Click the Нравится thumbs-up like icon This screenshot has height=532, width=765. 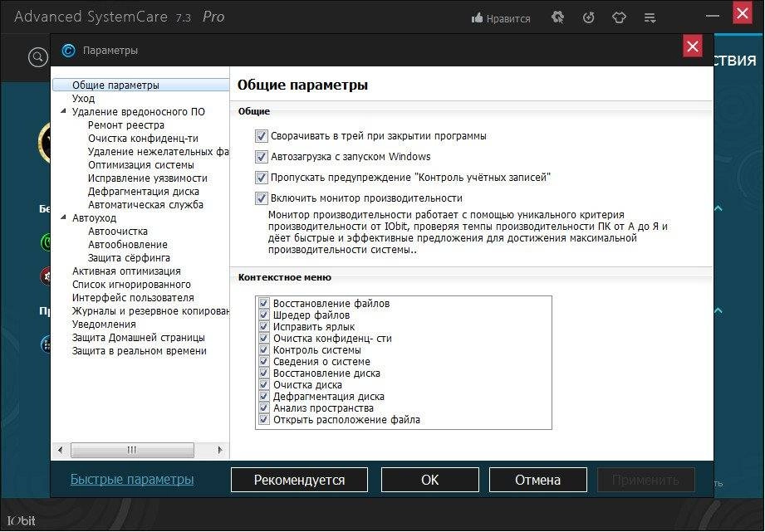477,18
